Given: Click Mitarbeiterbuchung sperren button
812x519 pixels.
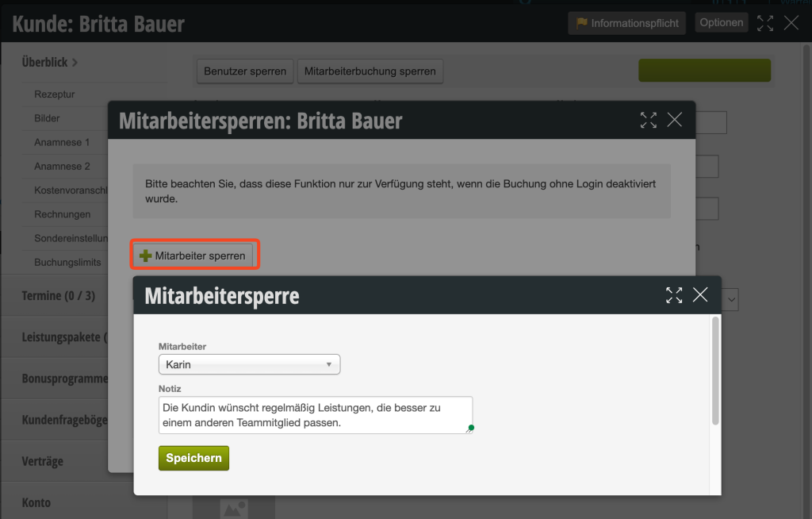Looking at the screenshot, I should click(370, 71).
